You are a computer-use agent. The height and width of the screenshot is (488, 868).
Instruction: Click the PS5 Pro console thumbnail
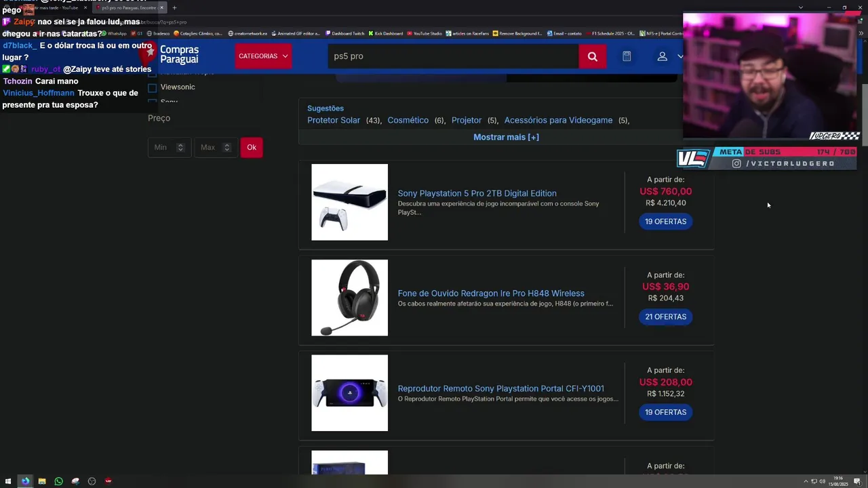pos(349,202)
